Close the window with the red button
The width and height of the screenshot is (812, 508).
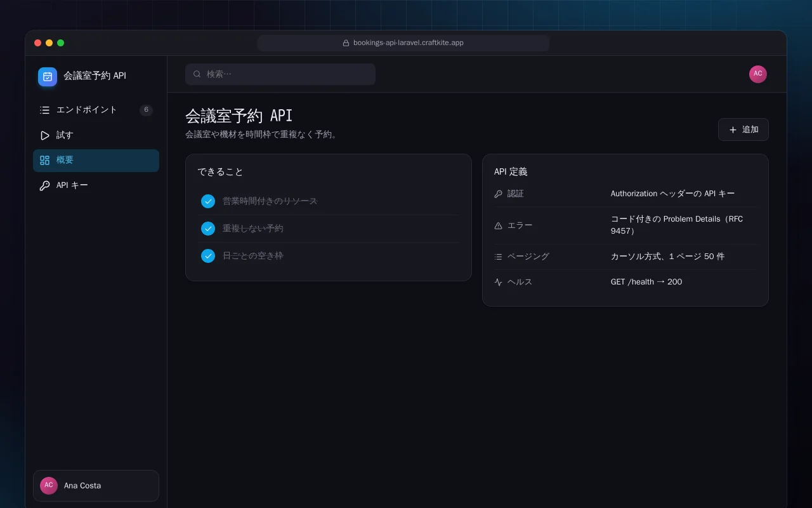(x=38, y=43)
